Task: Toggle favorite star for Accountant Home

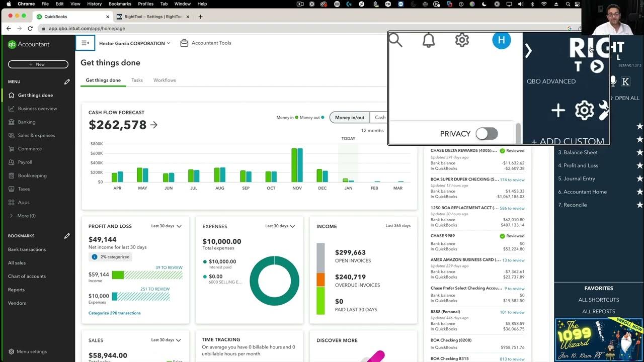Action: tap(639, 192)
